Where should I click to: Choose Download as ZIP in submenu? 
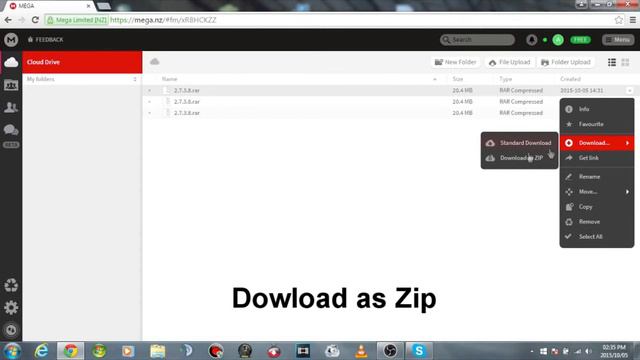(519, 158)
